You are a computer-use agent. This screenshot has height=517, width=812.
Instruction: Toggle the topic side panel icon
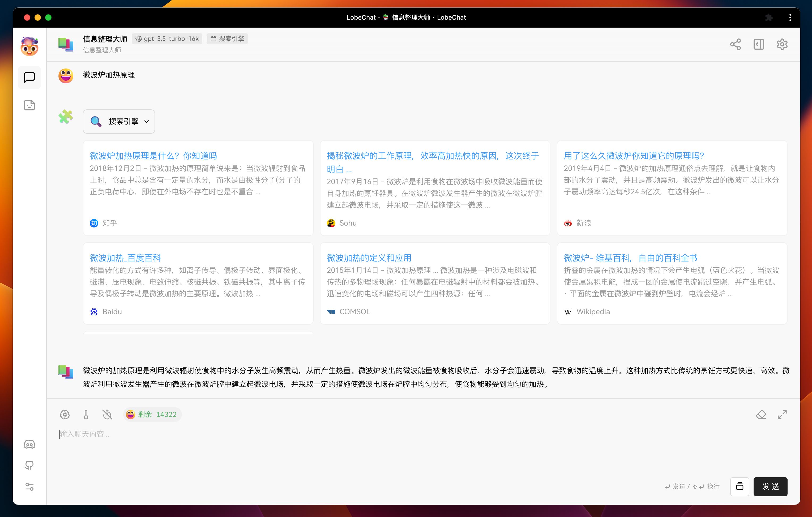pos(759,45)
